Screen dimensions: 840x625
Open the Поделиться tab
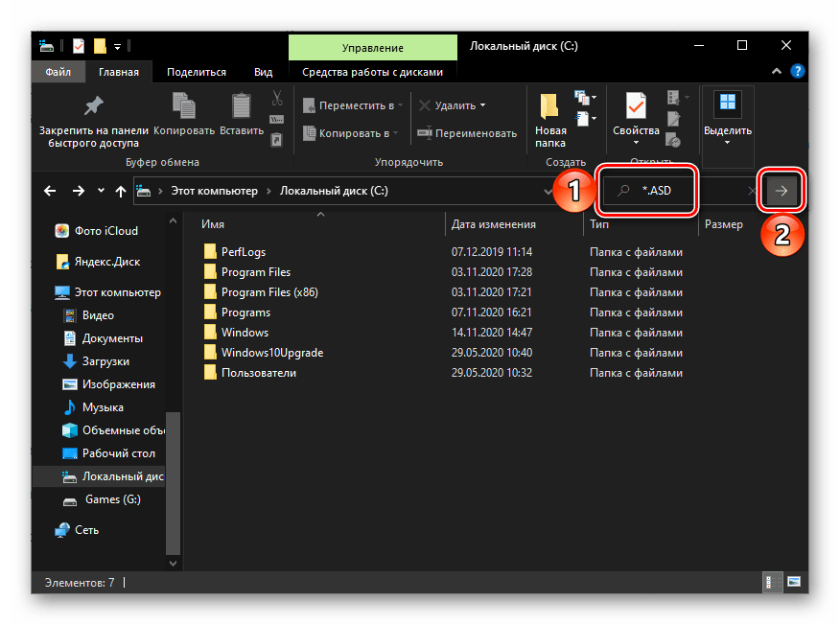point(197,72)
